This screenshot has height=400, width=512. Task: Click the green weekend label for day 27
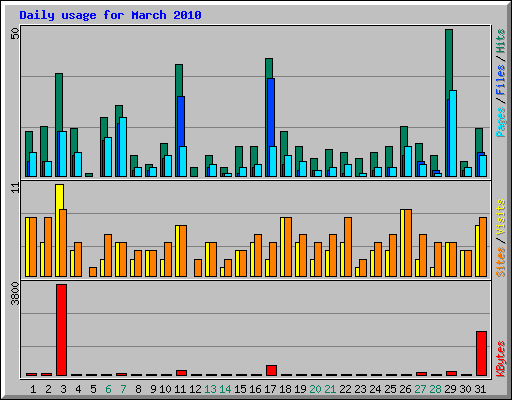click(420, 389)
